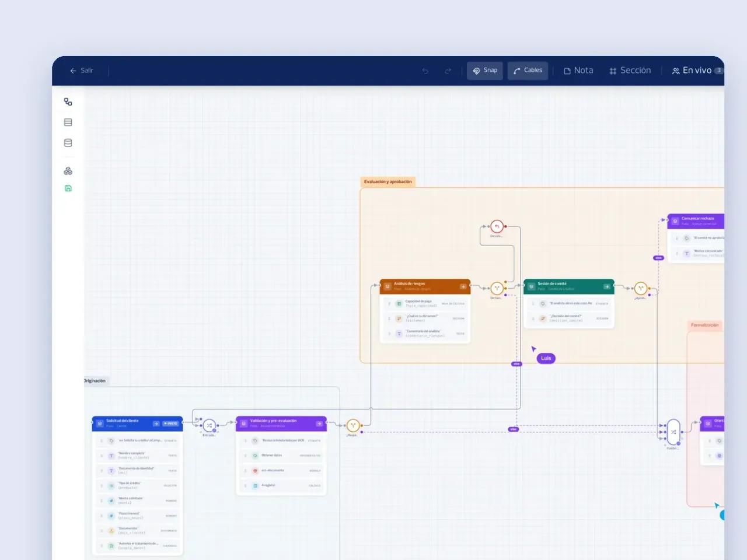This screenshot has height=560, width=747.
Task: Select the Comentario del analista field row
Action: point(425,334)
